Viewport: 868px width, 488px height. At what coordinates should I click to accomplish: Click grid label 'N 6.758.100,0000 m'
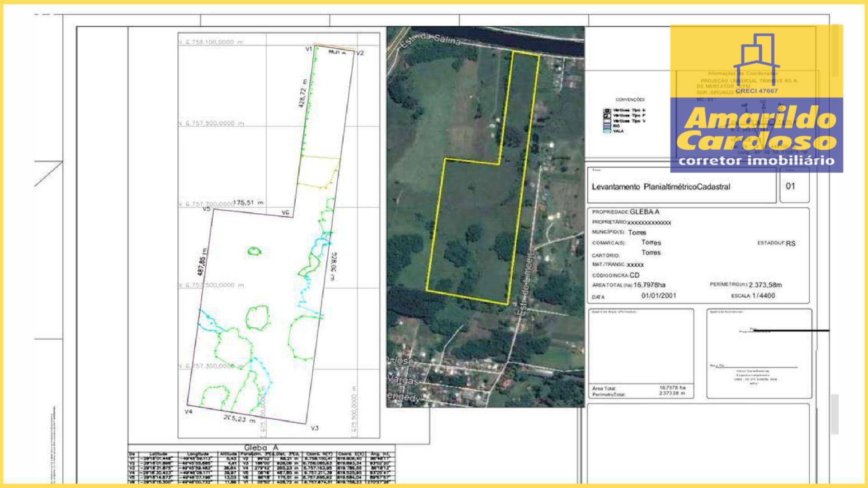point(211,42)
